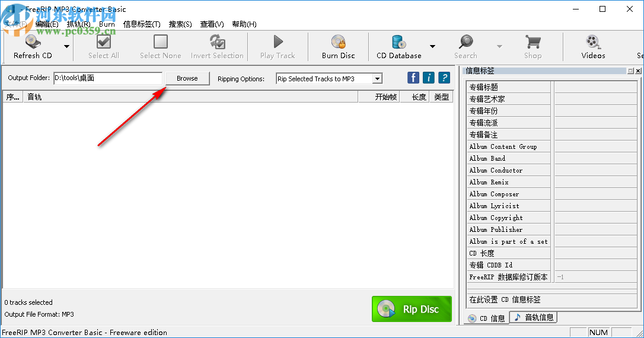Click the Burn Disc toolbar icon
Screen dimensions: 644x338
click(339, 42)
